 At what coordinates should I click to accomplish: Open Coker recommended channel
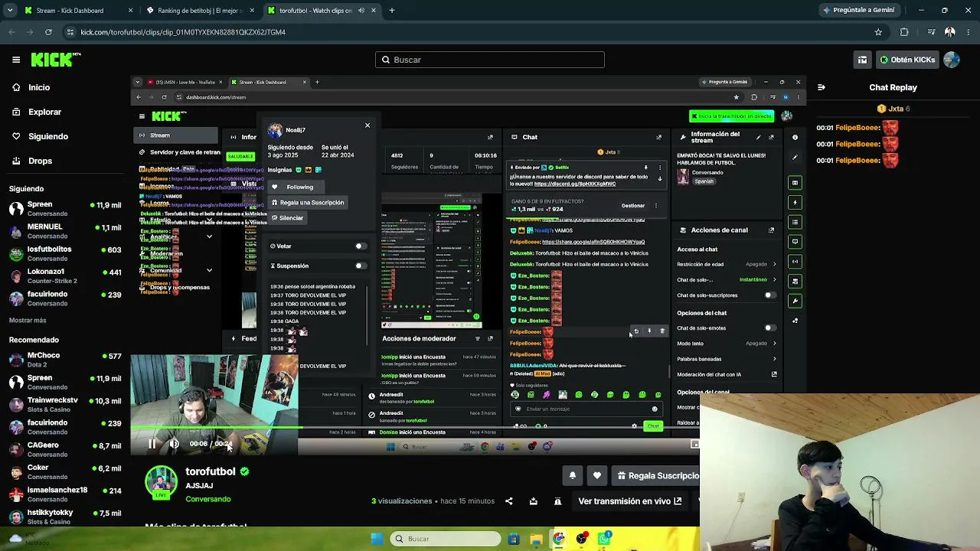65,471
